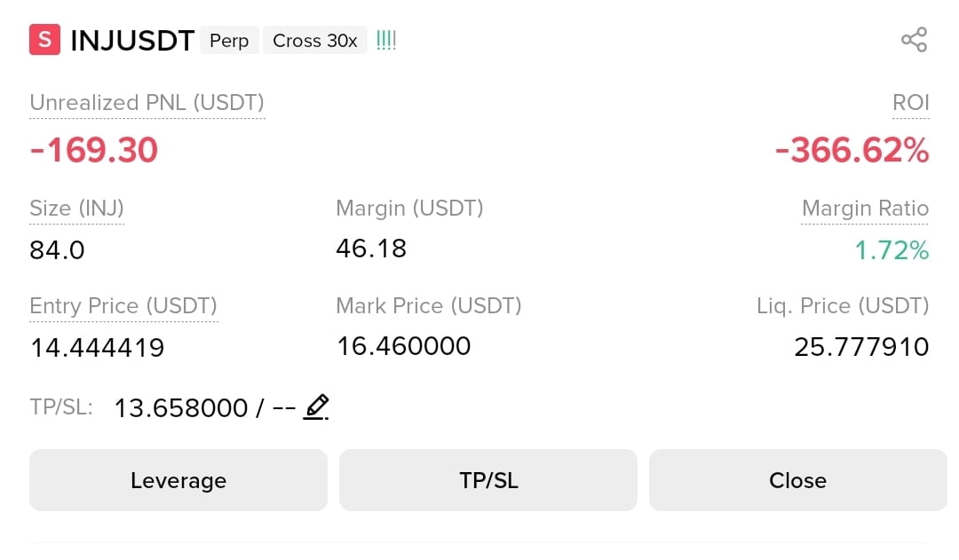Tap the Perp contract type tag
Screen dimensions: 959x560
pos(229,40)
